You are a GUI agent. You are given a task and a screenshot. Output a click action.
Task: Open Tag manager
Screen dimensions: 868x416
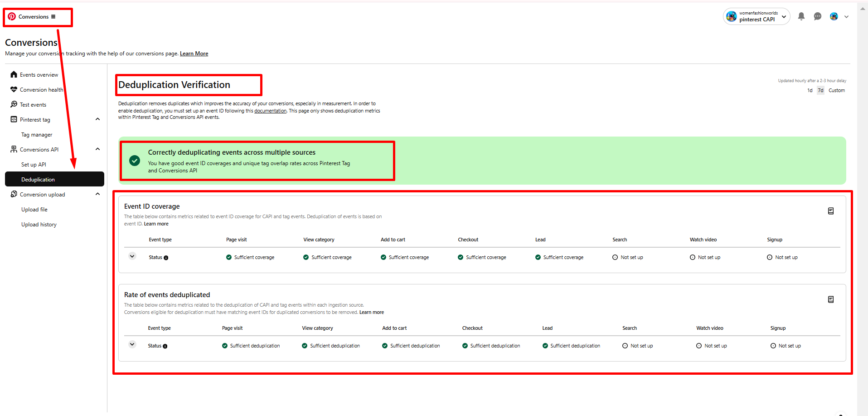tap(37, 135)
